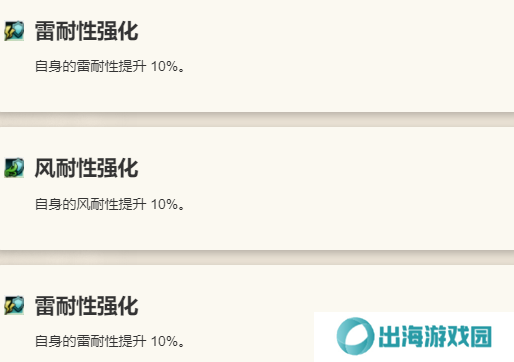The height and width of the screenshot is (362, 514).
Task: Click the 10% value in the bottom description
Action: (164, 341)
